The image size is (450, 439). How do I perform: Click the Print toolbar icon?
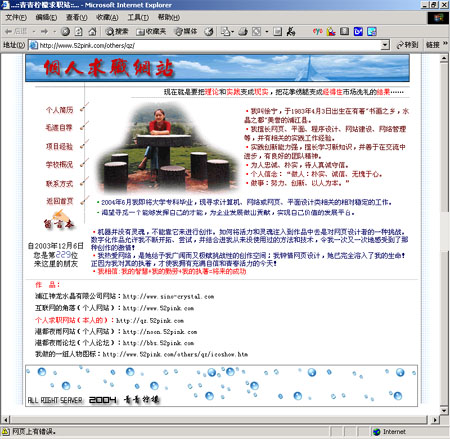pos(243,32)
